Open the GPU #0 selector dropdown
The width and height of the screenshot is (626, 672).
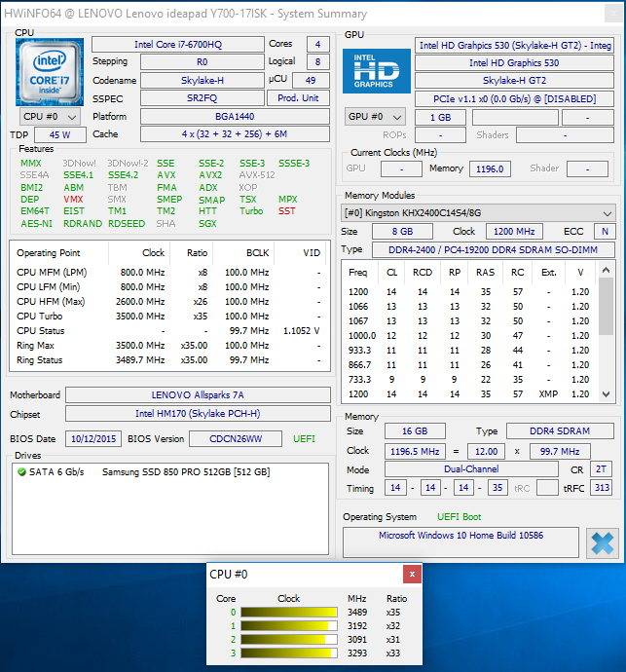tap(375, 117)
